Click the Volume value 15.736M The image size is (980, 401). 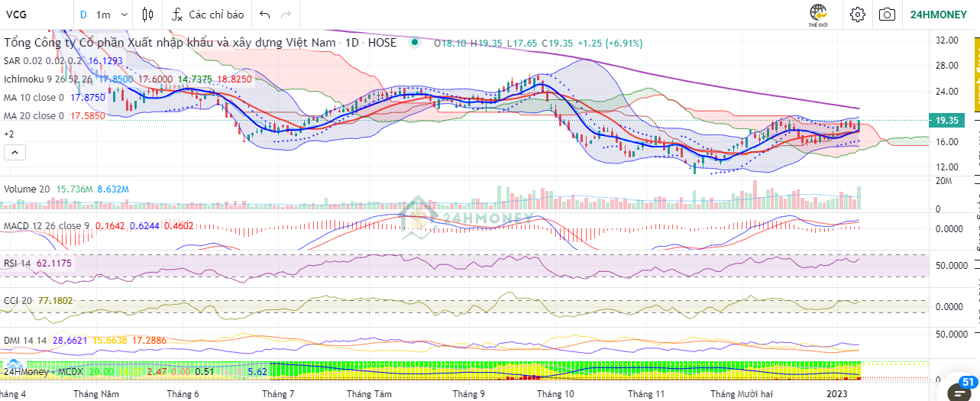coord(75,189)
